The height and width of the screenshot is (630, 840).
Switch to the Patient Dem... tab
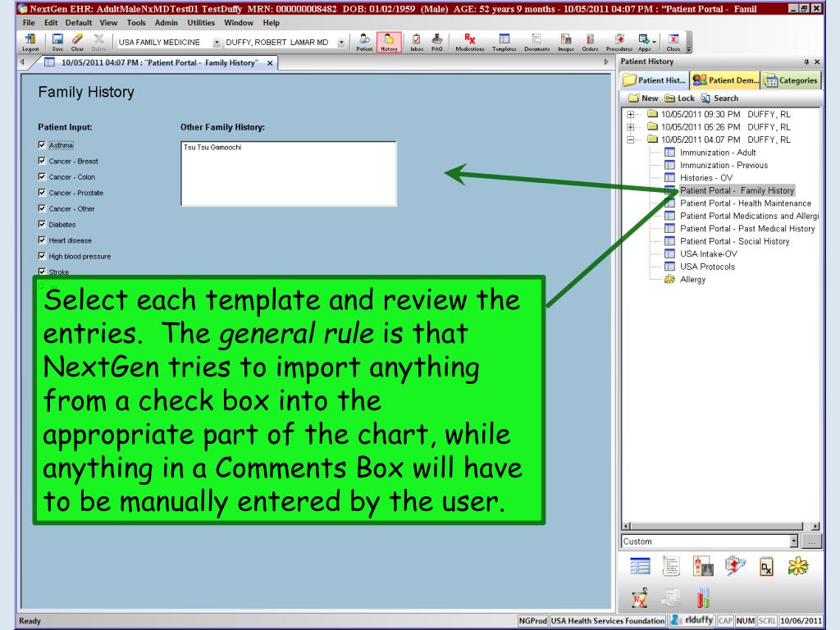(x=725, y=80)
